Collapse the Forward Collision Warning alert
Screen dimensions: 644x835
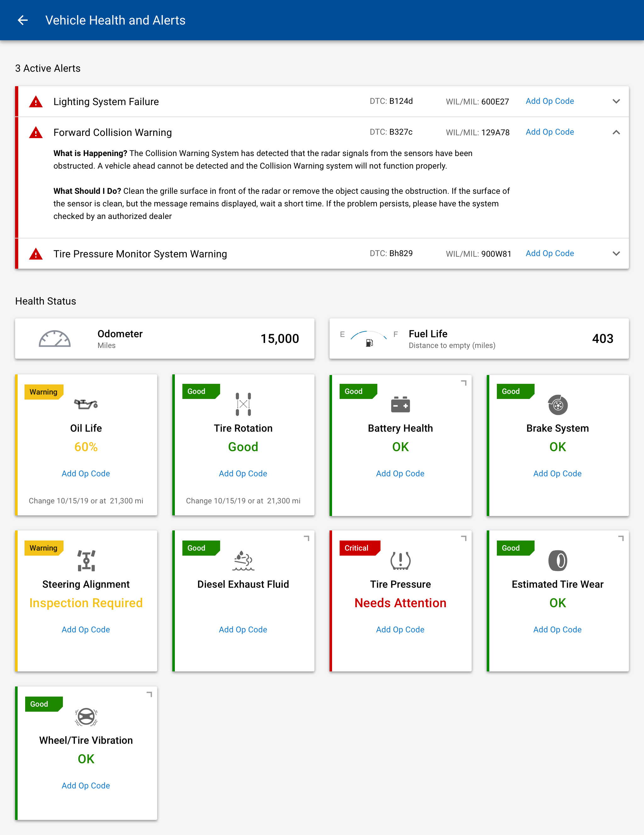(x=616, y=132)
